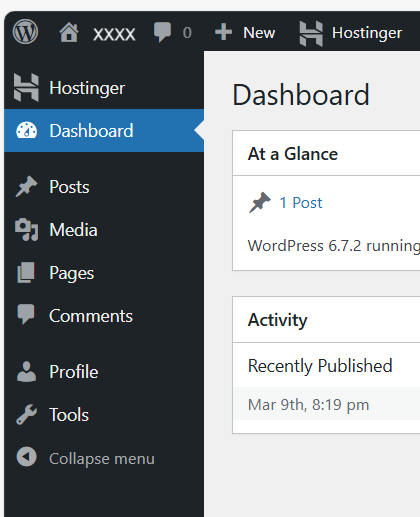
Task: Collapse the Activity panel header
Action: tap(326, 319)
